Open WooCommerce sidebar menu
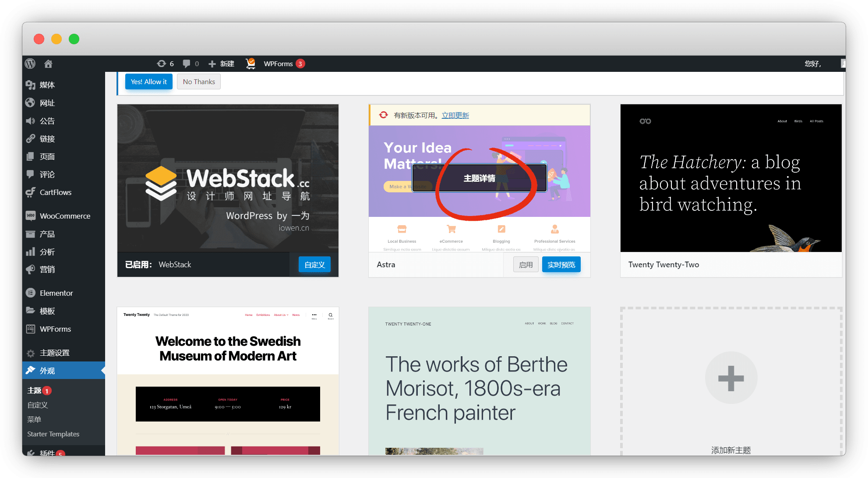The height and width of the screenshot is (478, 868). (x=64, y=216)
